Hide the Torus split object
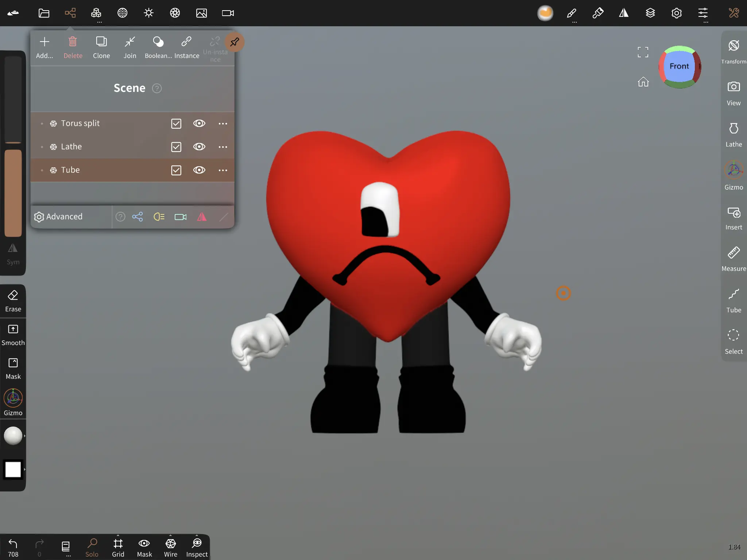The height and width of the screenshot is (560, 747). [x=199, y=123]
